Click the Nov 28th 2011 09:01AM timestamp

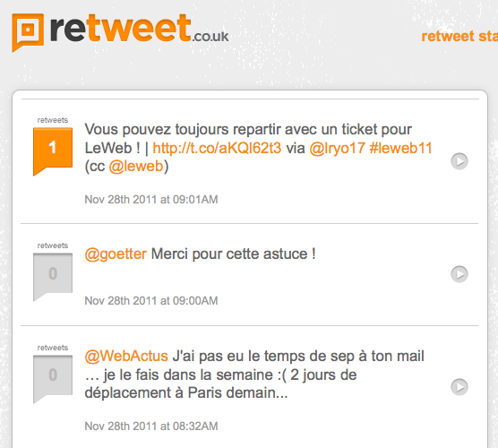click(151, 200)
